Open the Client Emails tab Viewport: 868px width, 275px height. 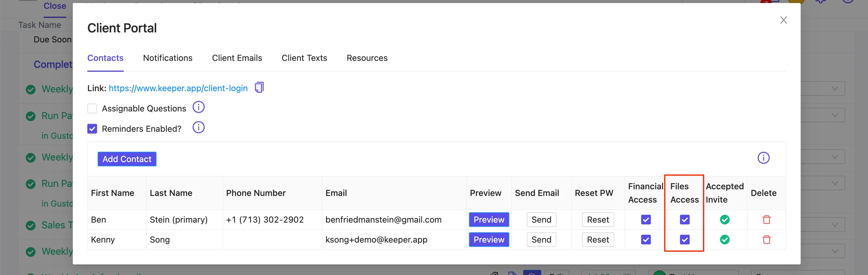point(237,58)
